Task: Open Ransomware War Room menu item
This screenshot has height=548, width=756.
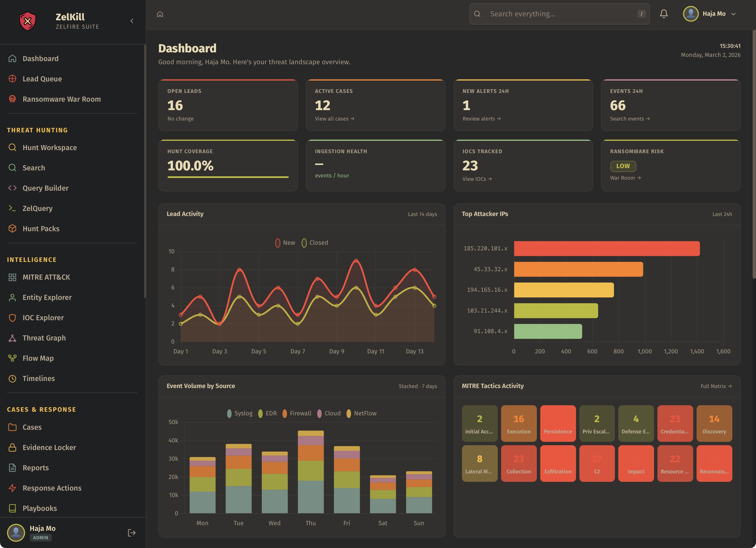Action: coord(61,99)
